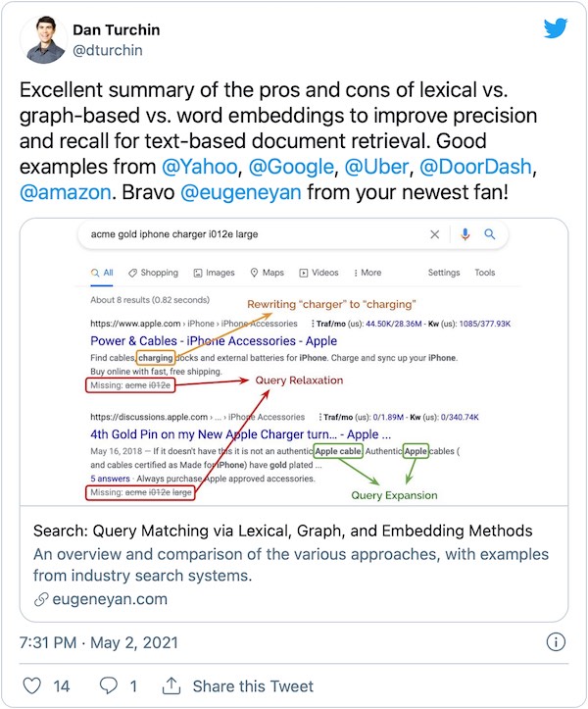Image resolution: width=588 pixels, height=709 pixels.
Task: Open the Tools option in search
Action: 485,273
